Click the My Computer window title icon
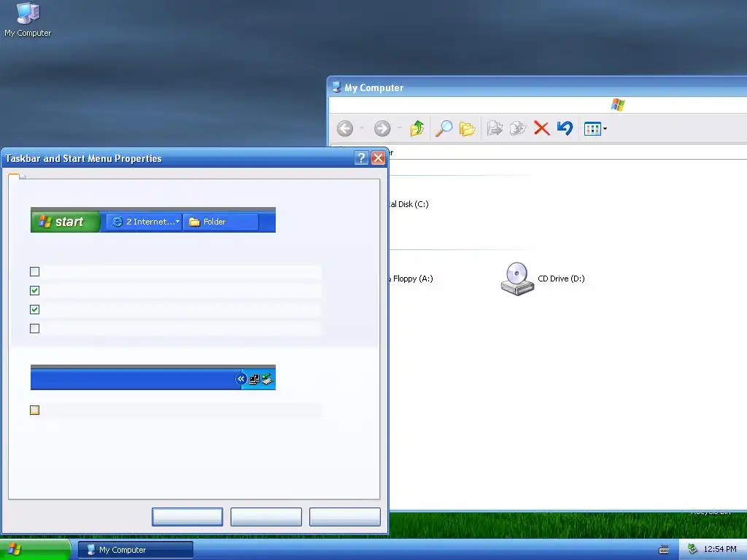This screenshot has width=747, height=560. (336, 87)
